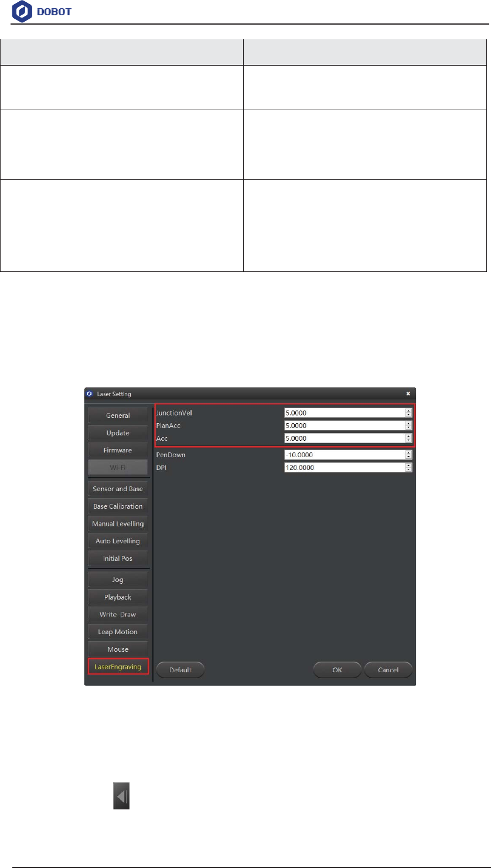The width and height of the screenshot is (491, 868).
Task: Close the Laser Setting dialog
Action: 408,394
